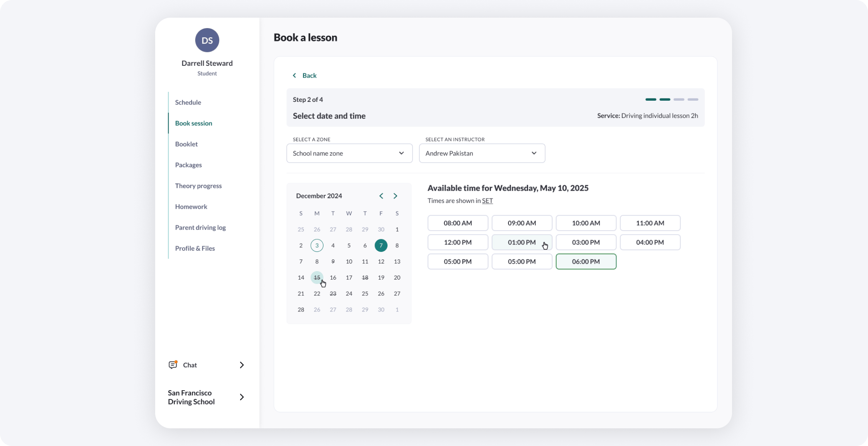Click calendar date 22

point(317,293)
